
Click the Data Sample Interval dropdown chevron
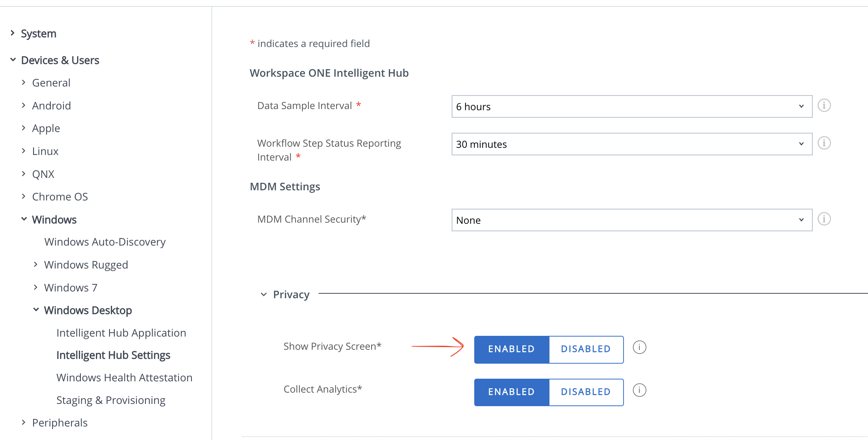801,106
